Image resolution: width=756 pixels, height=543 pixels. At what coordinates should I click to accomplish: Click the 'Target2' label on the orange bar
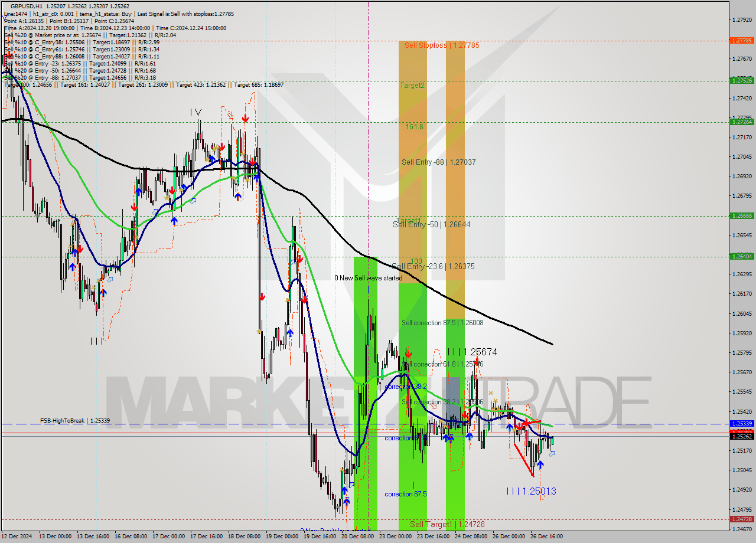point(412,85)
